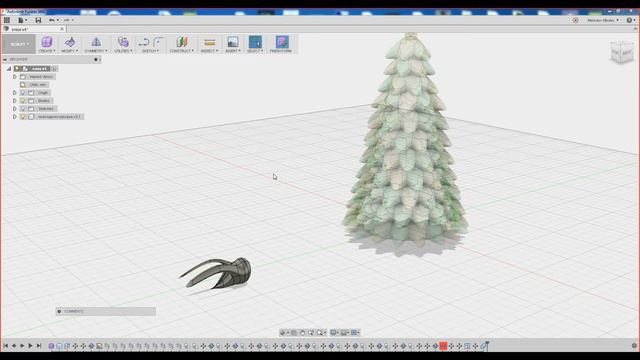The image size is (640, 360).
Task: Click the Inspect measure icon
Action: 209,42
